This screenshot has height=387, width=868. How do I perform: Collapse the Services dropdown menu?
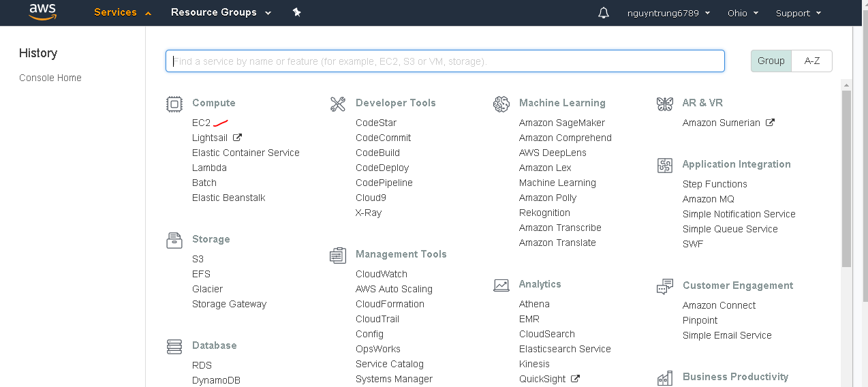pos(123,12)
